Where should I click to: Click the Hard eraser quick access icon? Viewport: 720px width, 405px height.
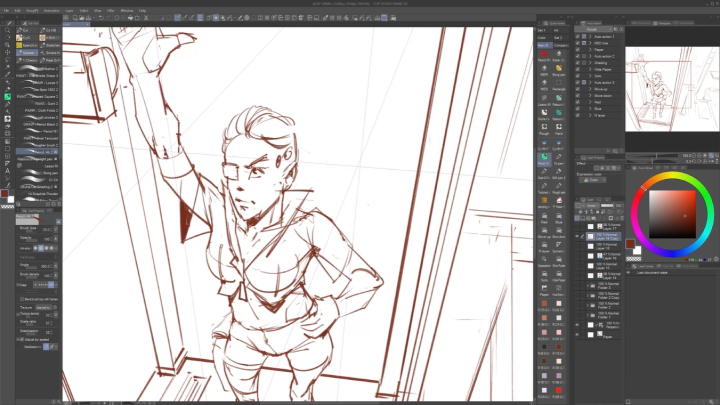[x=559, y=128]
